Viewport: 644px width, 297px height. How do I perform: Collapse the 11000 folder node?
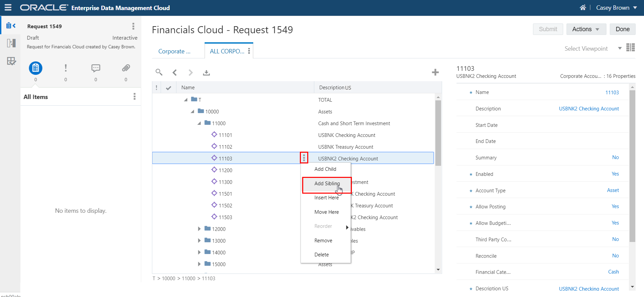point(199,123)
